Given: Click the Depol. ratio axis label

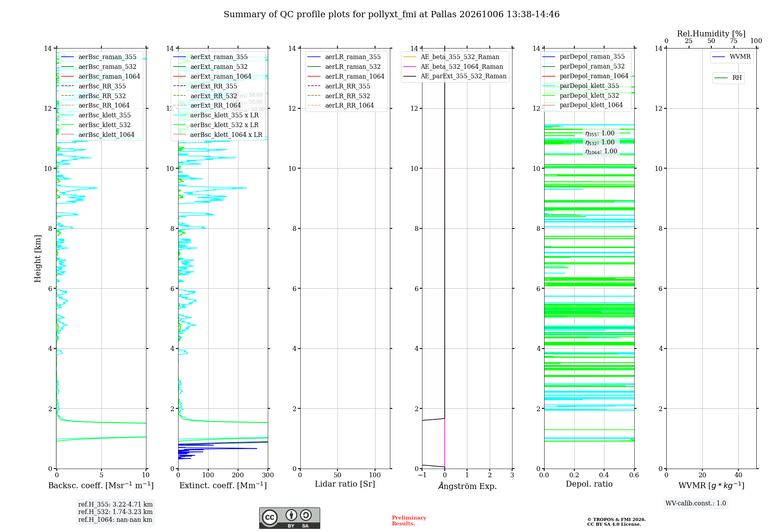Looking at the screenshot, I should 589,484.
